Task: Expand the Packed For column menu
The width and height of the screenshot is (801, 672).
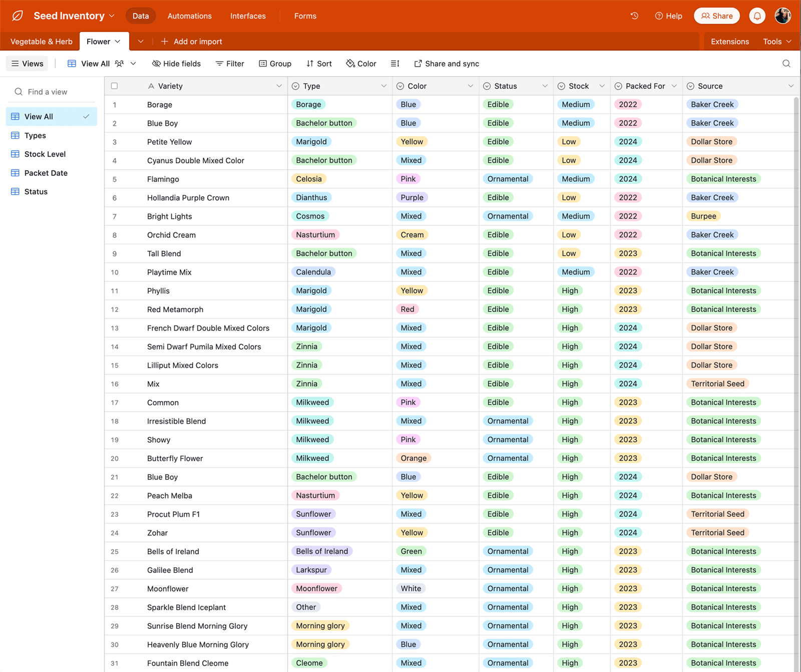Action: (674, 86)
